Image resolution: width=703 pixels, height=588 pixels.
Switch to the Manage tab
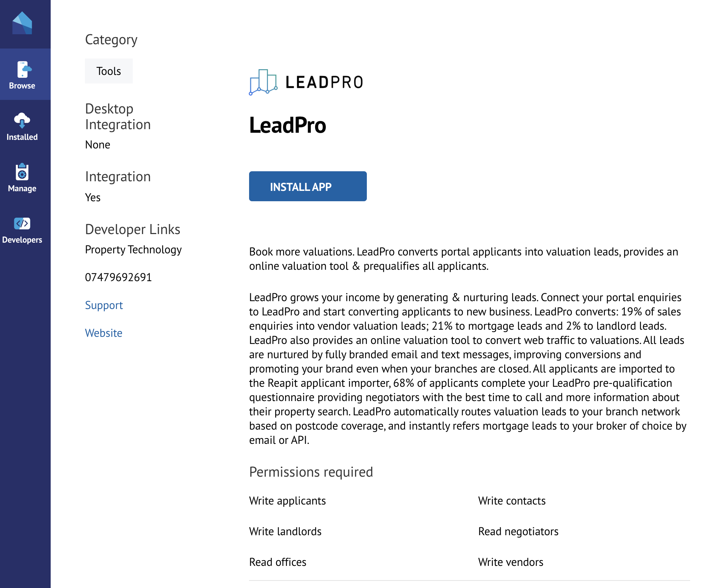pyautogui.click(x=22, y=188)
